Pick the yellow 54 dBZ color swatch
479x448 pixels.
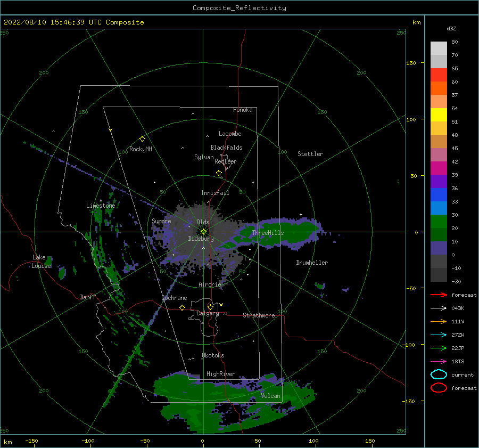(439, 115)
